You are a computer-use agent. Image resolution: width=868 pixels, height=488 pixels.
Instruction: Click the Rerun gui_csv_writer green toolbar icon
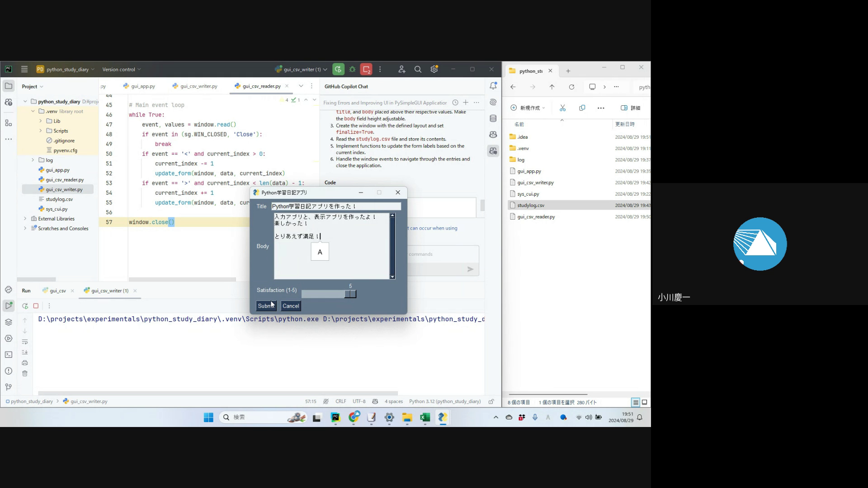click(x=338, y=69)
